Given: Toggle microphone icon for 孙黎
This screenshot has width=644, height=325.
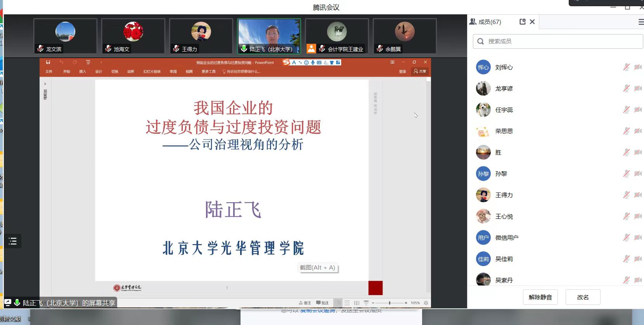Looking at the screenshot, I should [x=626, y=174].
